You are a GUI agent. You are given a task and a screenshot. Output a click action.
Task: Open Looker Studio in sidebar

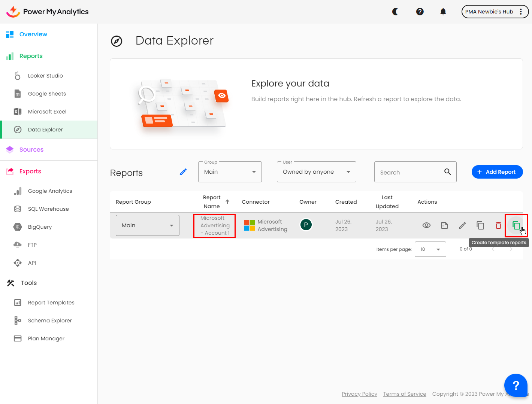tap(45, 76)
